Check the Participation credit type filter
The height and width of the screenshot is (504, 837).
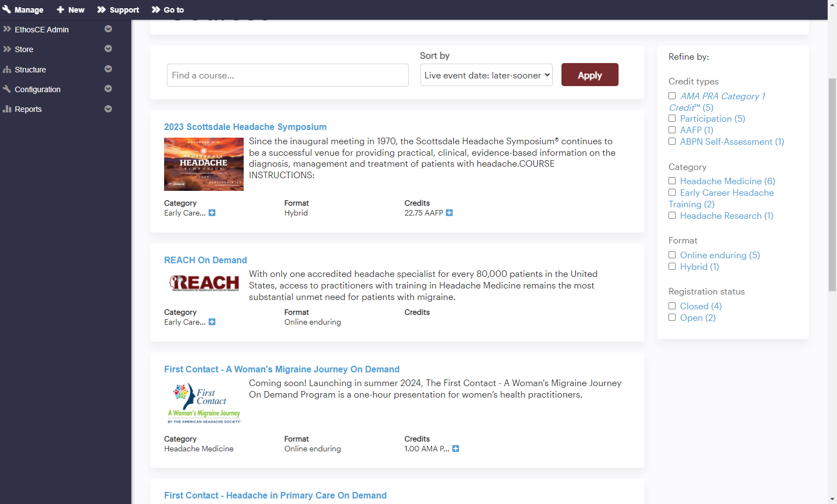pyautogui.click(x=672, y=118)
